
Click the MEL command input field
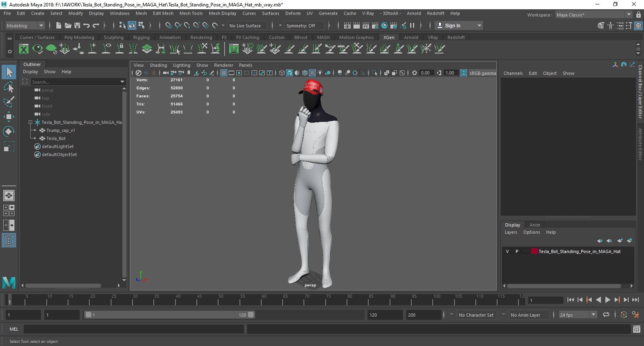click(134, 329)
